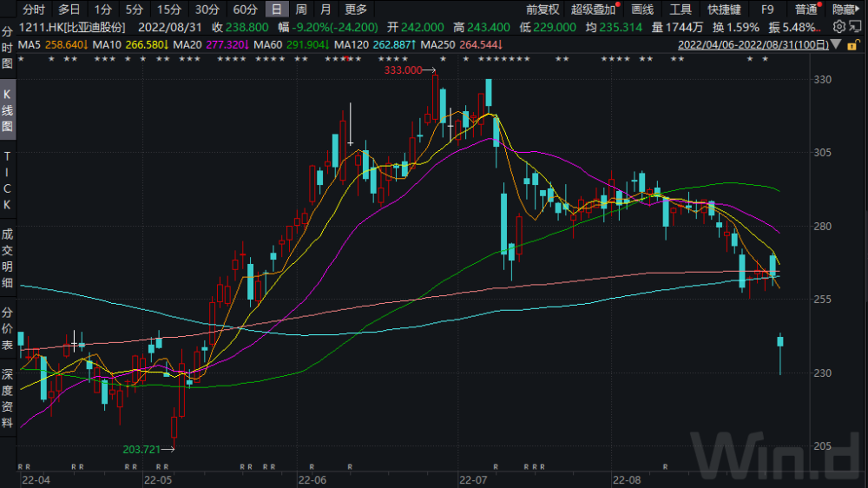Switch to 日 daily period
The width and height of the screenshot is (868, 488).
pos(276,10)
